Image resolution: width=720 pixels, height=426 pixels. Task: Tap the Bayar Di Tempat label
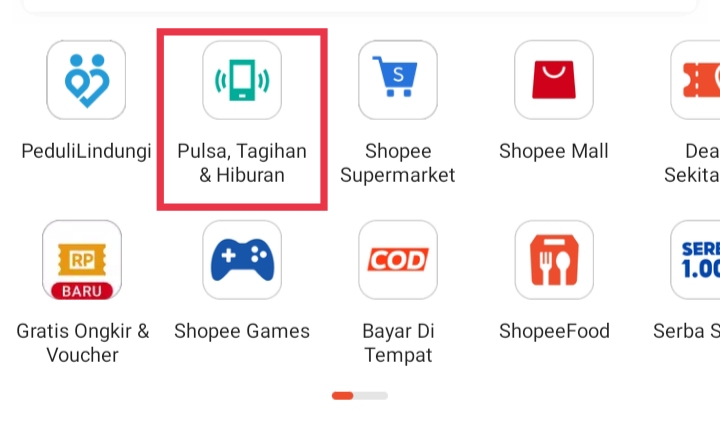coord(398,343)
